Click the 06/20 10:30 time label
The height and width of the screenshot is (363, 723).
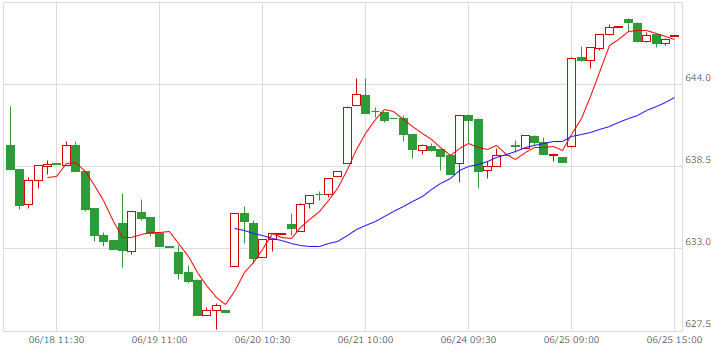pos(262,340)
